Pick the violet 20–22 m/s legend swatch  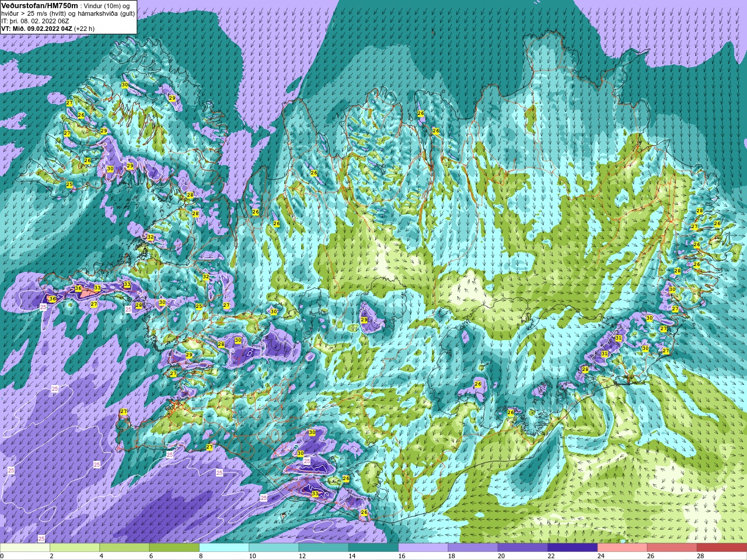pyautogui.click(x=523, y=548)
